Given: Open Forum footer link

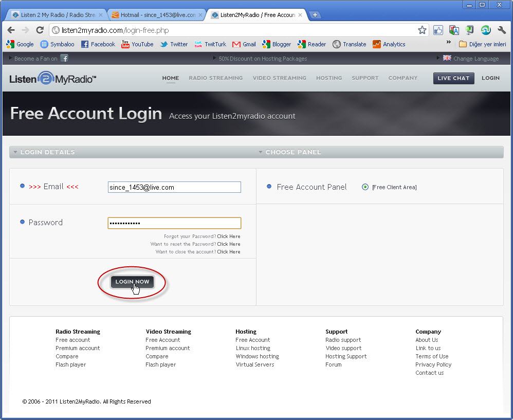Looking at the screenshot, I should pyautogui.click(x=334, y=364).
